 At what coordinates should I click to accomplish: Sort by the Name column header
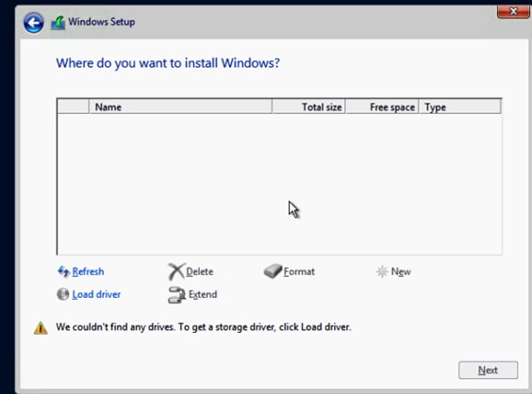[180, 107]
